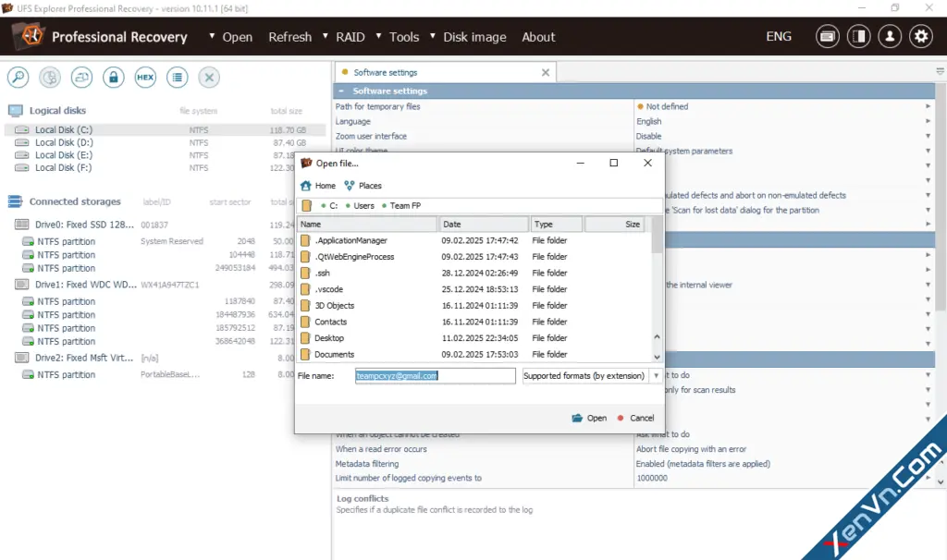Click Cancel in the Open file dialog
947x560 pixels.
tap(635, 419)
